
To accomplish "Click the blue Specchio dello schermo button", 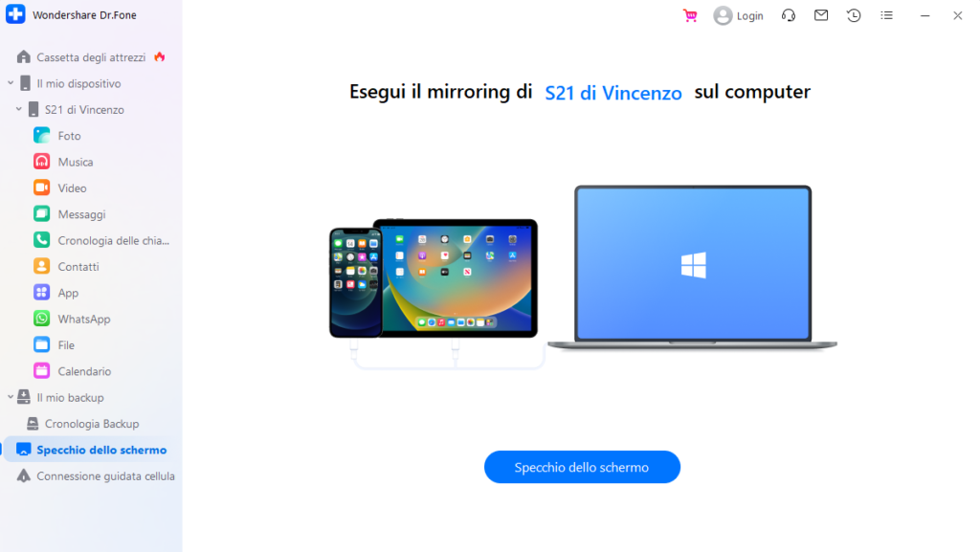I will click(x=582, y=467).
